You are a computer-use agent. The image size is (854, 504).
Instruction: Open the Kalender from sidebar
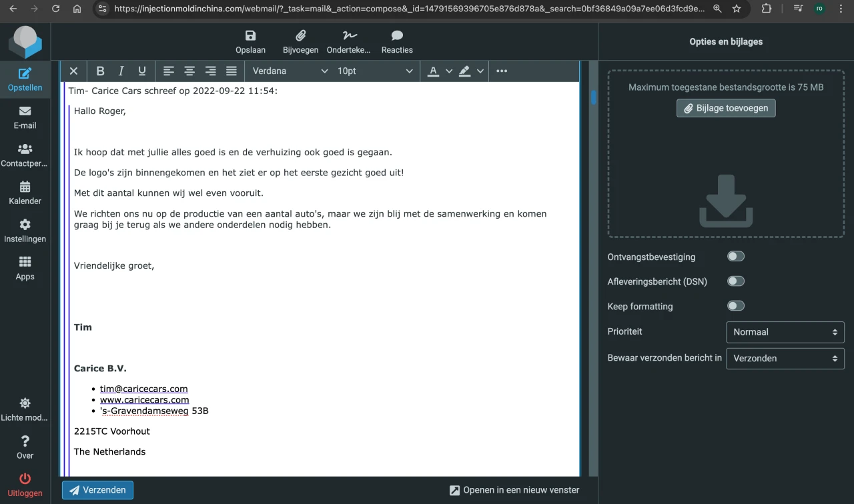[x=25, y=193]
